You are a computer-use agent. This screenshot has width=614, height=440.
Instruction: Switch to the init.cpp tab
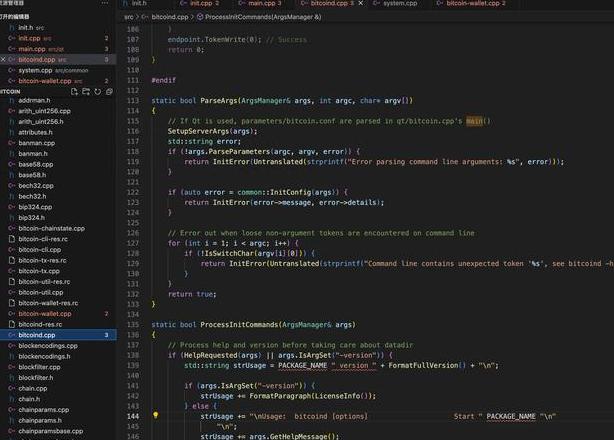pyautogui.click(x=200, y=3)
